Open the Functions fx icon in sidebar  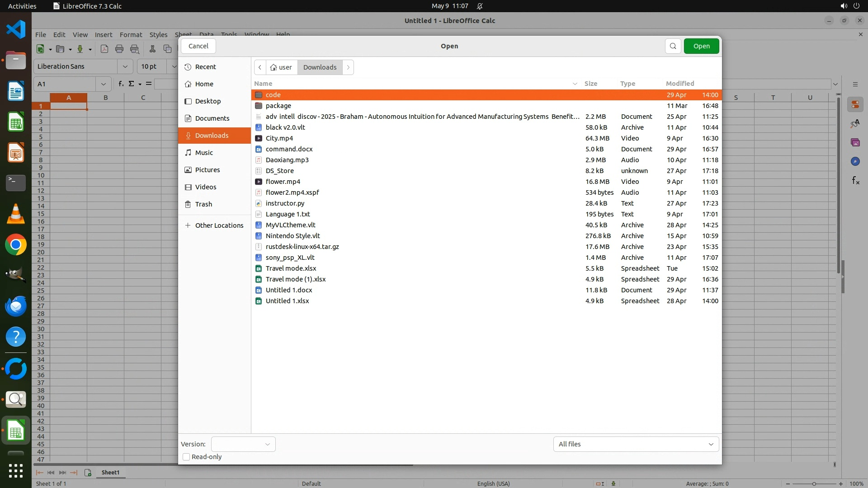[855, 181]
